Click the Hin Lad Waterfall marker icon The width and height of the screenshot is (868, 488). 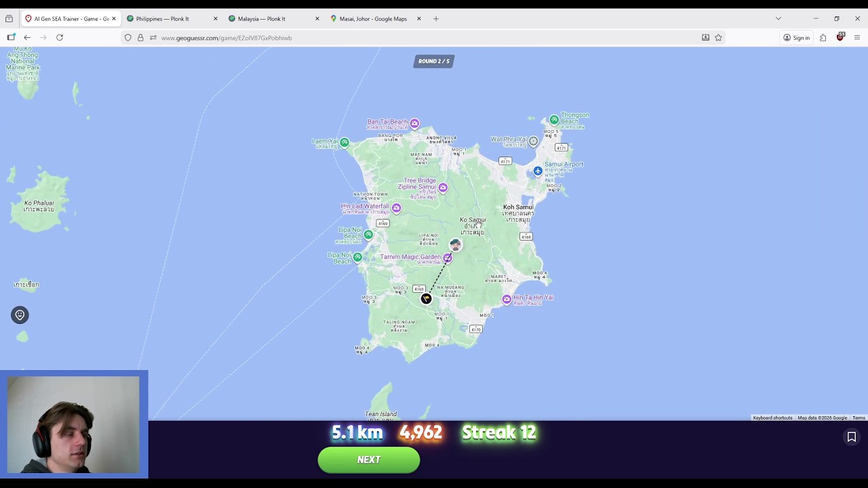pyautogui.click(x=396, y=208)
